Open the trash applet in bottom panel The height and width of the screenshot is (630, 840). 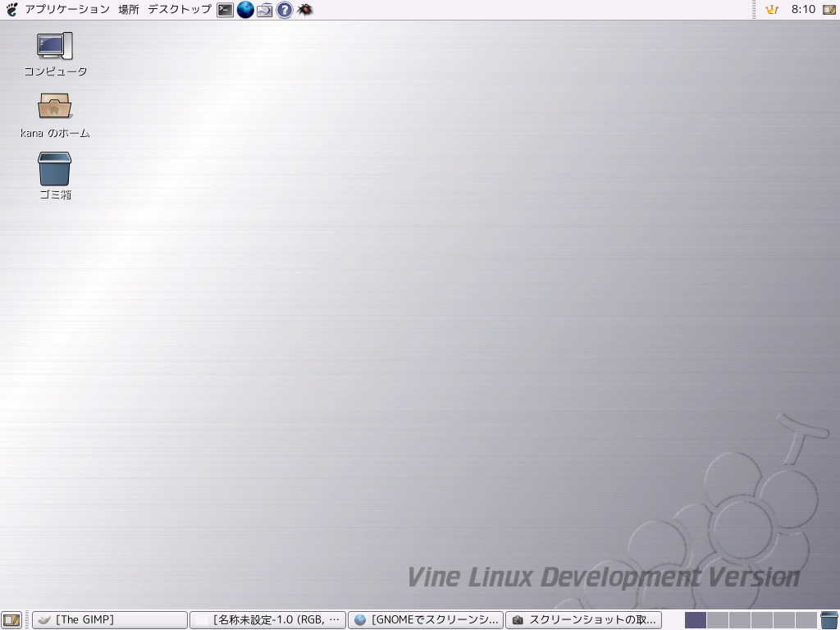(829, 620)
